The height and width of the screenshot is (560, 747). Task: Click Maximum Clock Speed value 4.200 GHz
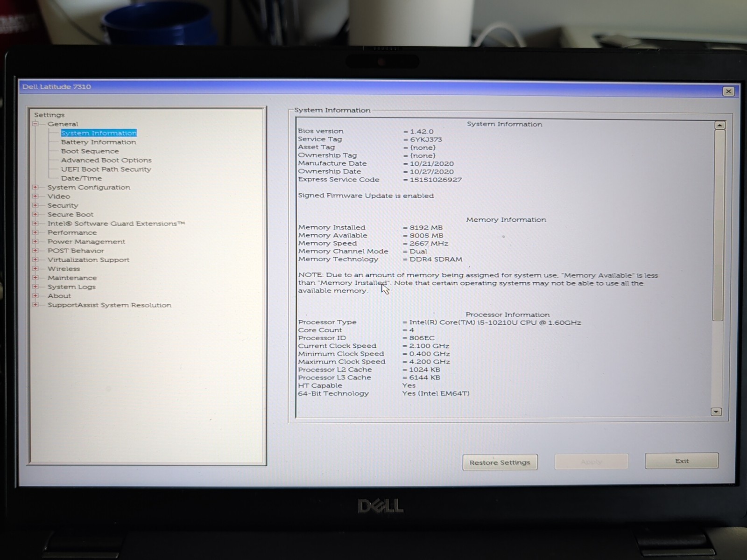pyautogui.click(x=430, y=362)
